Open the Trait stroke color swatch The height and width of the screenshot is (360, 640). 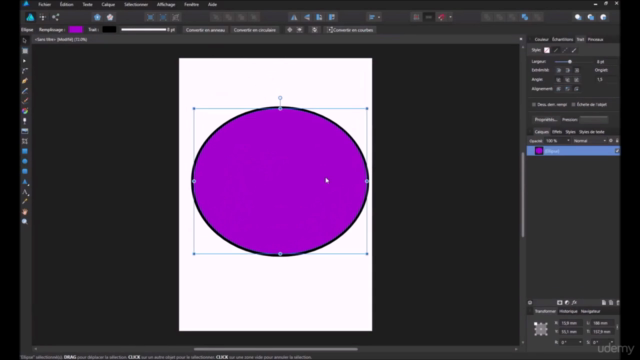click(x=109, y=29)
